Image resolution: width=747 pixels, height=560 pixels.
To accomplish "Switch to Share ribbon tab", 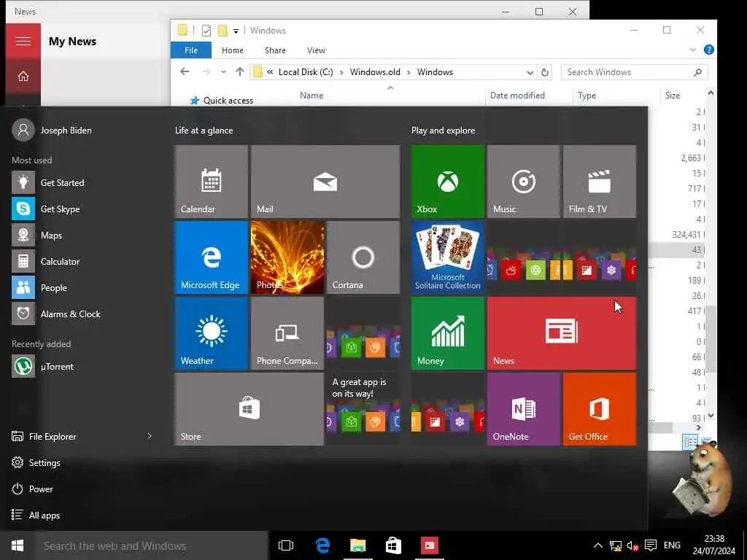I will 275,50.
